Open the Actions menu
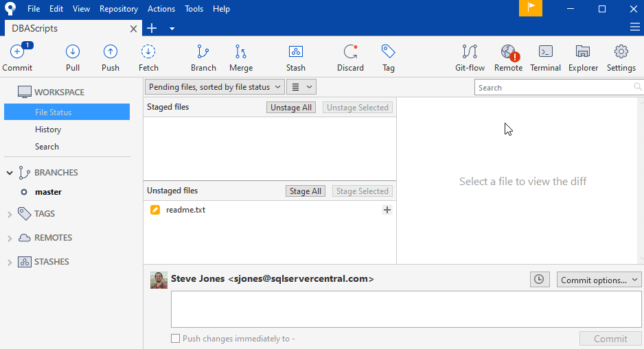The width and height of the screenshot is (644, 349). click(161, 9)
